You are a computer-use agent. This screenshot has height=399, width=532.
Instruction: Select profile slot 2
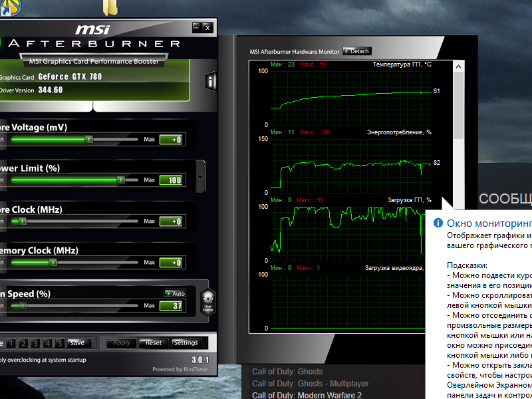[23, 343]
